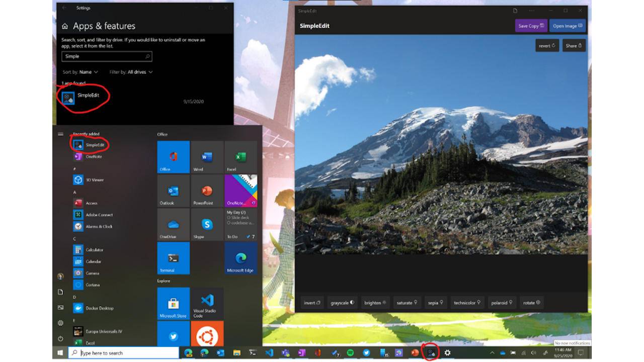The image size is (644, 362).
Task: Click the OneDrive tile
Action: pyautogui.click(x=174, y=224)
